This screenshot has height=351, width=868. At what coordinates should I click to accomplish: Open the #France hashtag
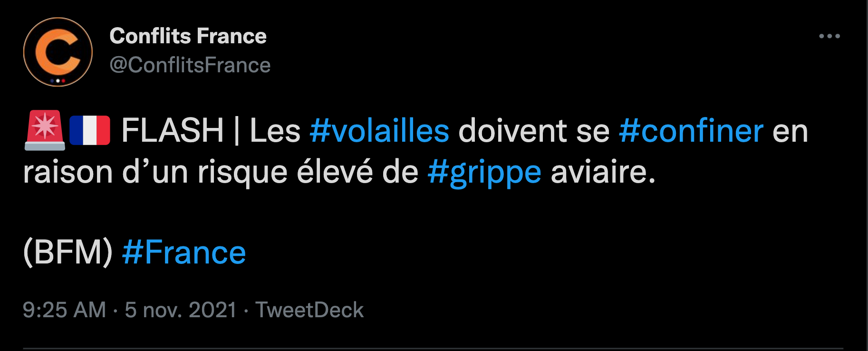184,253
